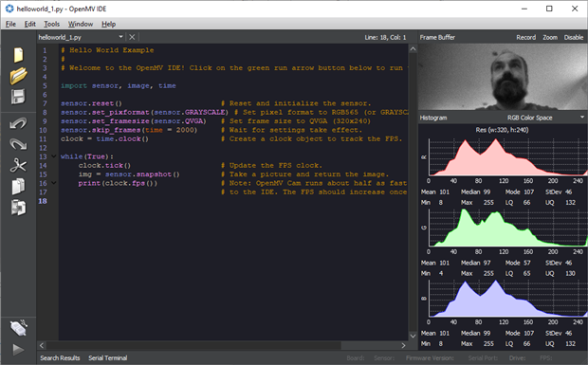
Task: Open the Search Results pane
Action: 60,357
